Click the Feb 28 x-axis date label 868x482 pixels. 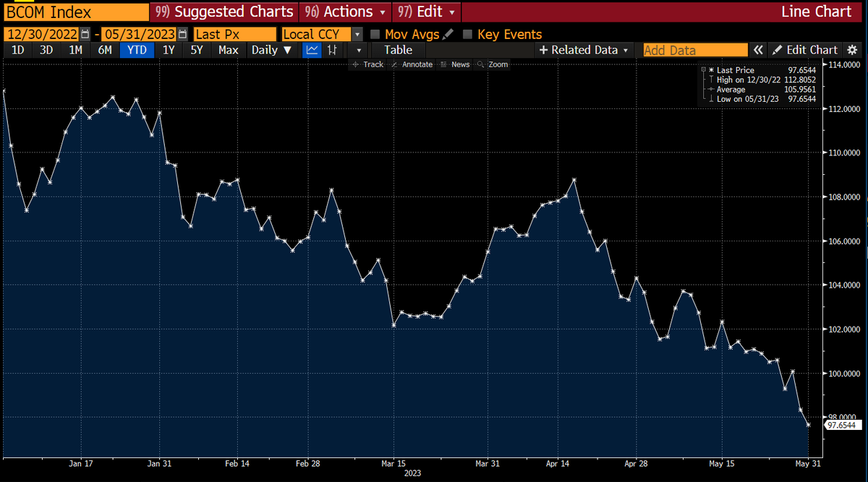[307, 463]
